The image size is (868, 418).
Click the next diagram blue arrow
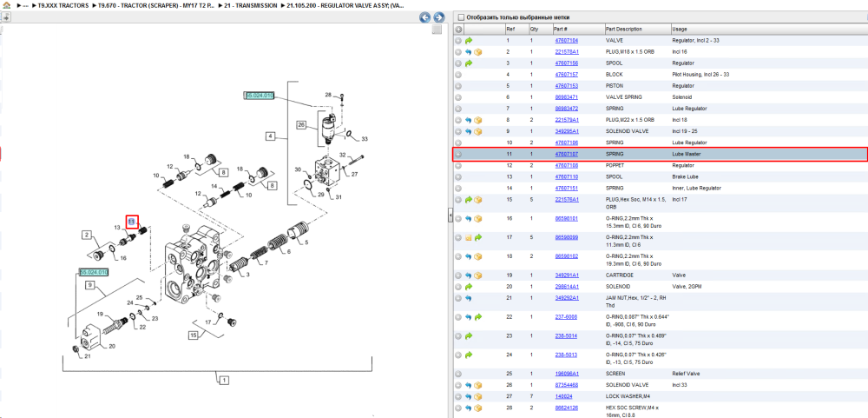point(438,17)
